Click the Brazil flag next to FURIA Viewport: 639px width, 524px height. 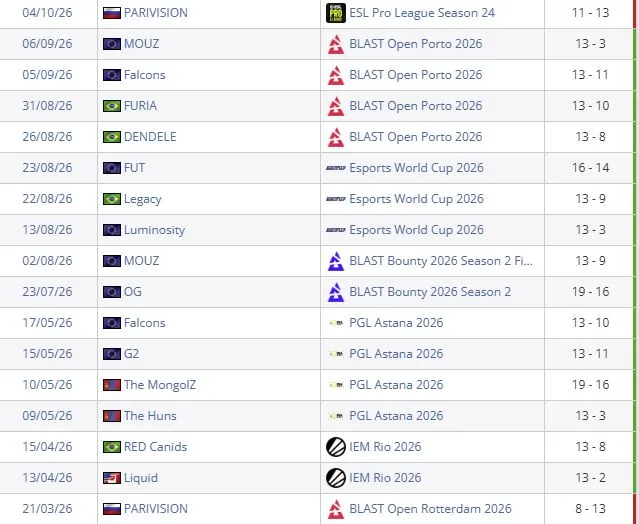point(112,106)
